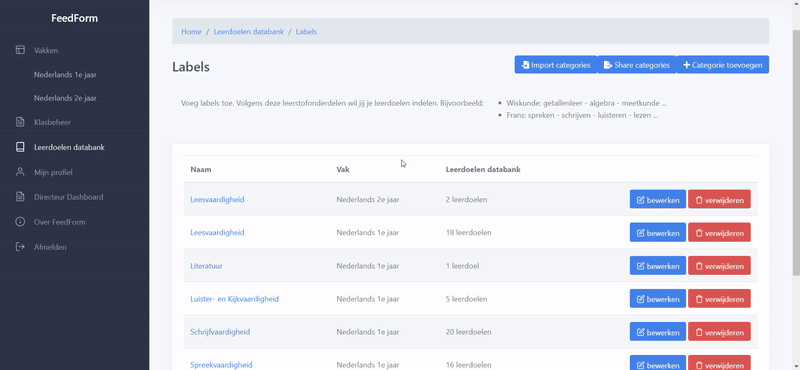Go to Home via breadcrumb
Screen dimensions: 800x370
pos(191,32)
